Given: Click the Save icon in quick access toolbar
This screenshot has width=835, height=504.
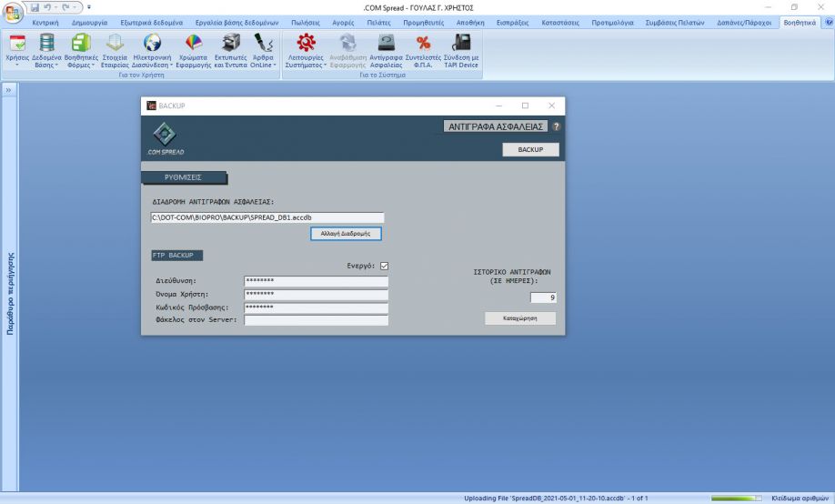Looking at the screenshot, I should click(35, 7).
